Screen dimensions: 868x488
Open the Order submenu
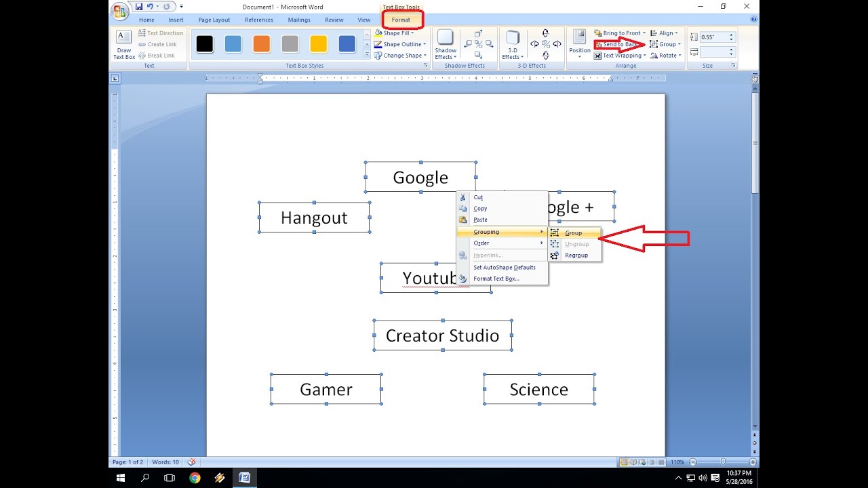pos(502,243)
